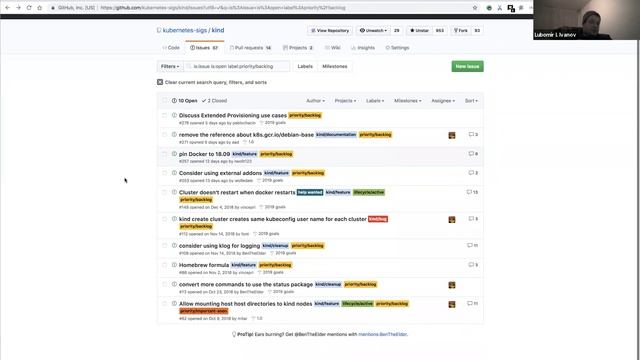Switch to the Code tab
The height and width of the screenshot is (360, 640).
point(171,48)
